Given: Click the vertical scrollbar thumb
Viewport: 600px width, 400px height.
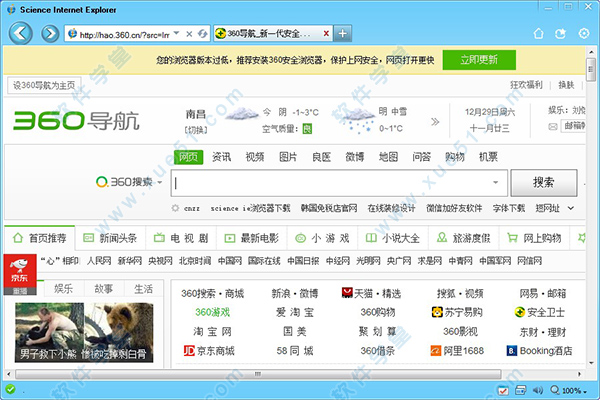Looking at the screenshot, I should (590, 70).
